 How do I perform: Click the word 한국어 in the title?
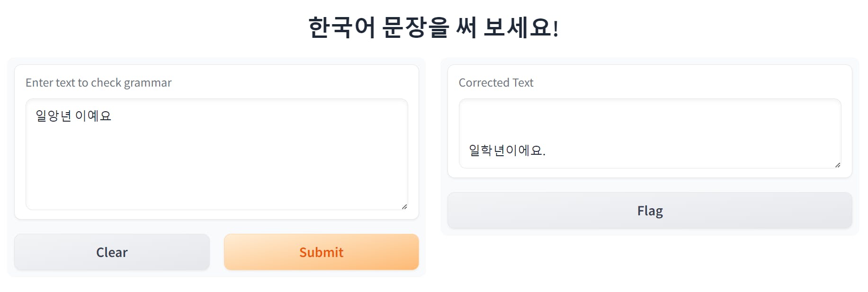[x=341, y=27]
